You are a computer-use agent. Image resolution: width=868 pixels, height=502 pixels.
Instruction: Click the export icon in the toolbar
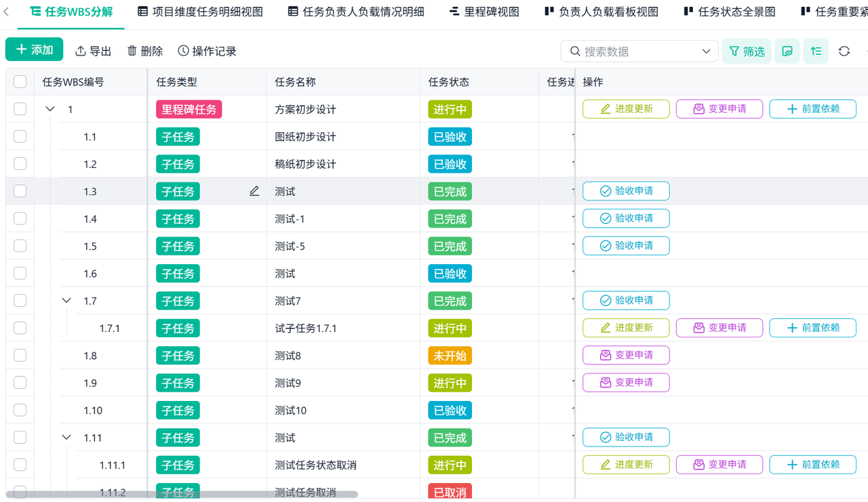(81, 51)
